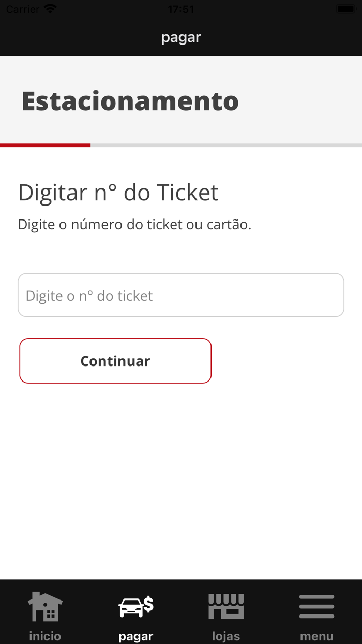Viewport: 362px width, 644px height.
Task: Focus the 'Digite o n° do ticket' field
Action: pos(181,295)
